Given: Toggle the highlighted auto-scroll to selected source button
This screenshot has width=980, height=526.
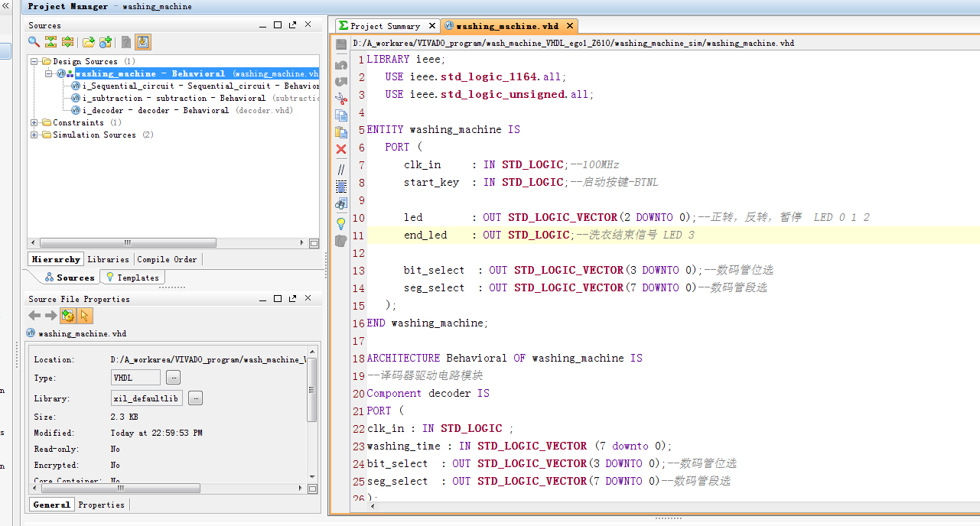Looking at the screenshot, I should [144, 42].
